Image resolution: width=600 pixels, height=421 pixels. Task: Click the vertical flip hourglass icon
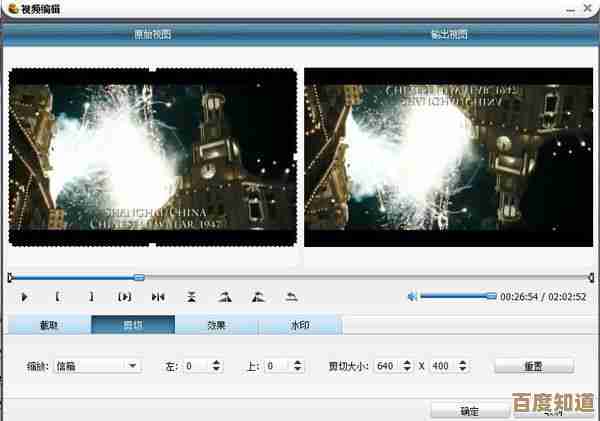[192, 297]
